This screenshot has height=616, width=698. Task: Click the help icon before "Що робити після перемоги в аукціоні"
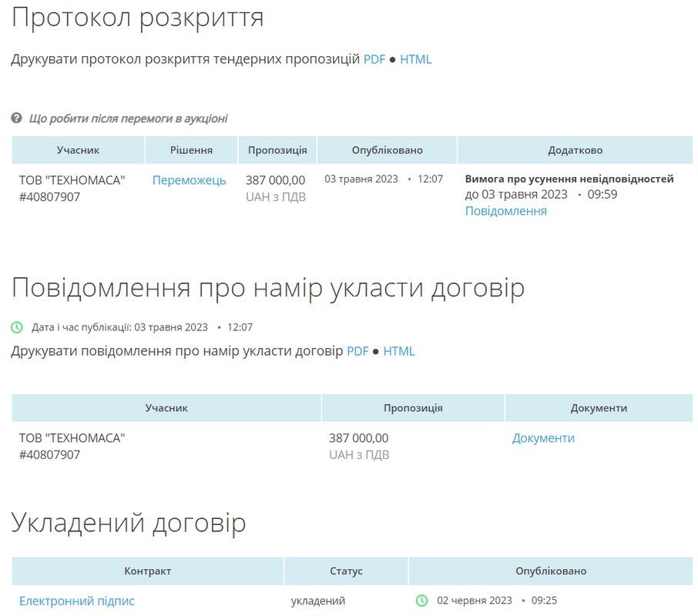(x=17, y=119)
